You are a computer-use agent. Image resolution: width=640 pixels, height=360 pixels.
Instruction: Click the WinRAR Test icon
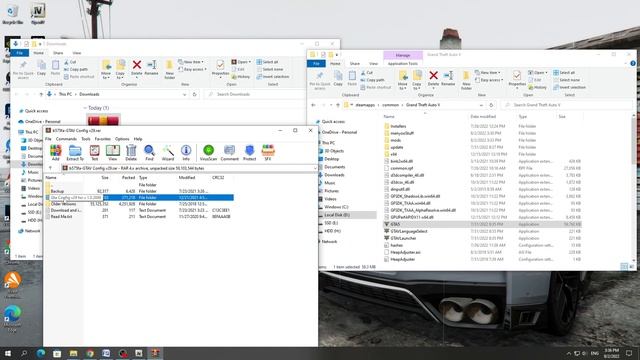click(x=94, y=152)
